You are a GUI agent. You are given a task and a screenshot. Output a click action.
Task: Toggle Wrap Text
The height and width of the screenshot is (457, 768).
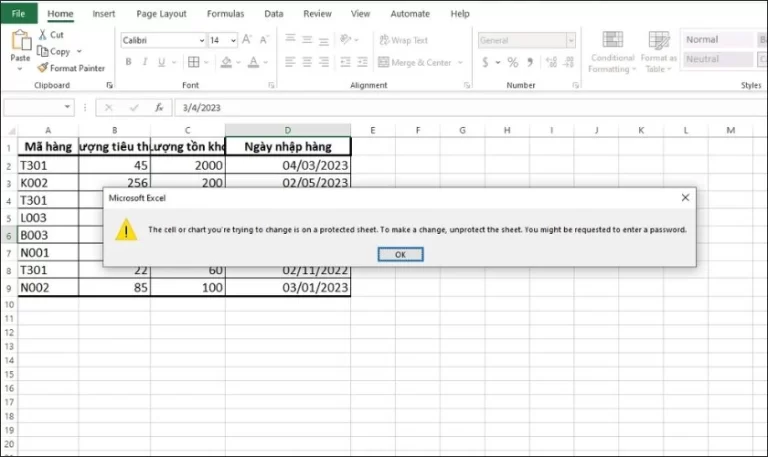[x=404, y=40]
